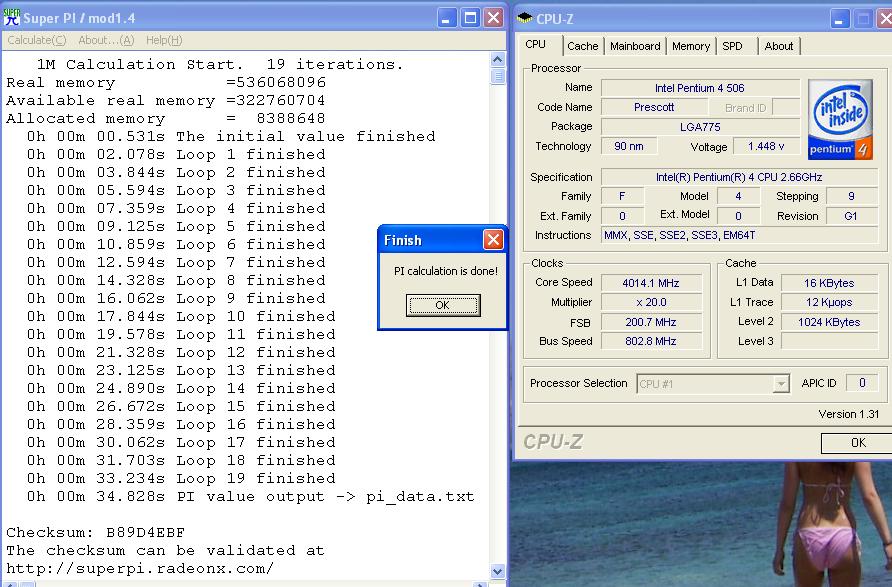Click the superpi.radeonx.com URL text
Screen dimensions: 892x587
pyautogui.click(x=140, y=569)
